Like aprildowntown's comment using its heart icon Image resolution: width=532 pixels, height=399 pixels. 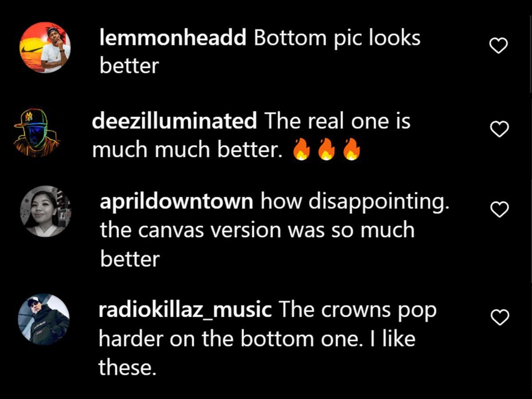point(500,209)
